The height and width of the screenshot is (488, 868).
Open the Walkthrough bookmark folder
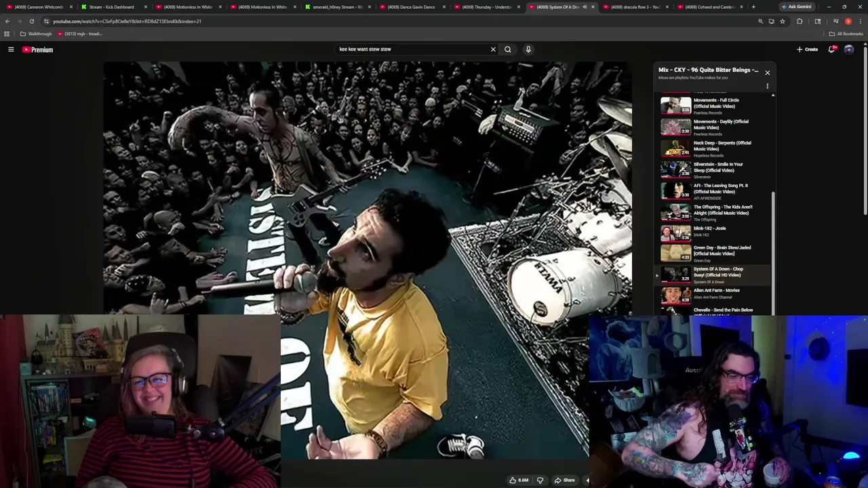click(36, 34)
